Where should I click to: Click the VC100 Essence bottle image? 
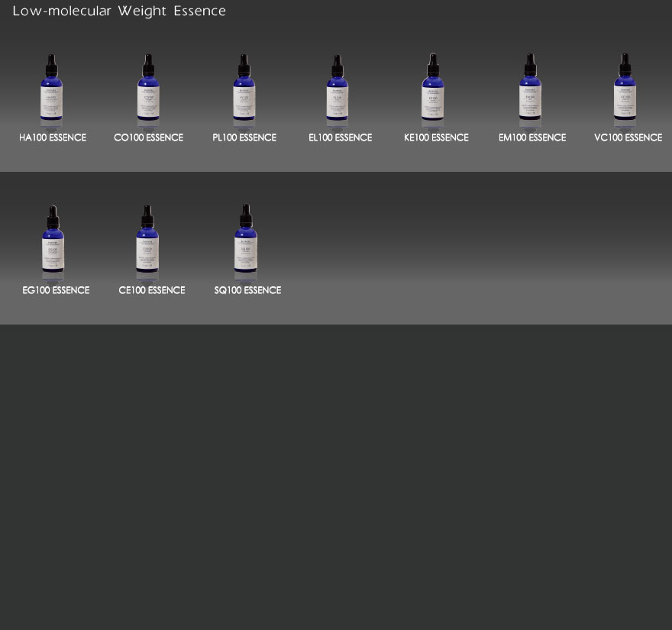pyautogui.click(x=625, y=89)
